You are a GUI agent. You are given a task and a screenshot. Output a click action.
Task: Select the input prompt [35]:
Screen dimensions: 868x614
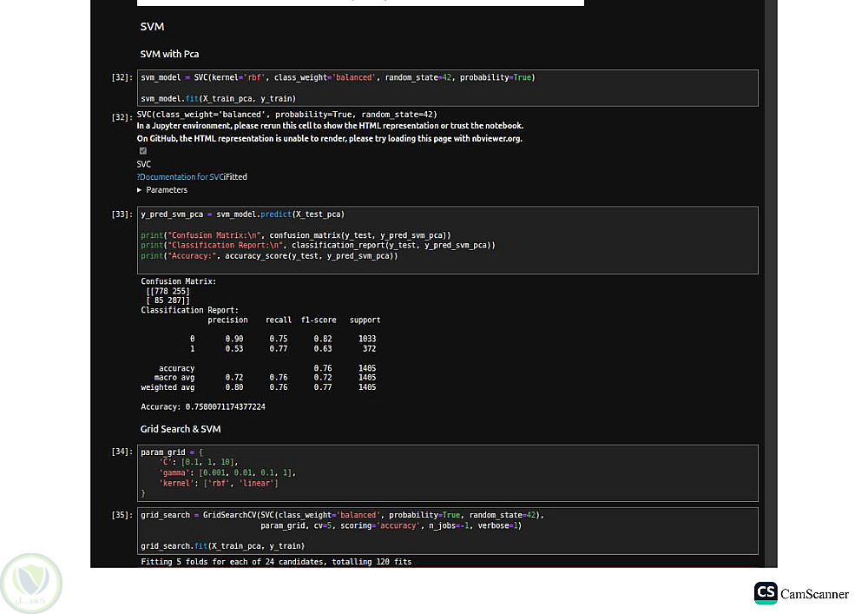click(x=122, y=515)
